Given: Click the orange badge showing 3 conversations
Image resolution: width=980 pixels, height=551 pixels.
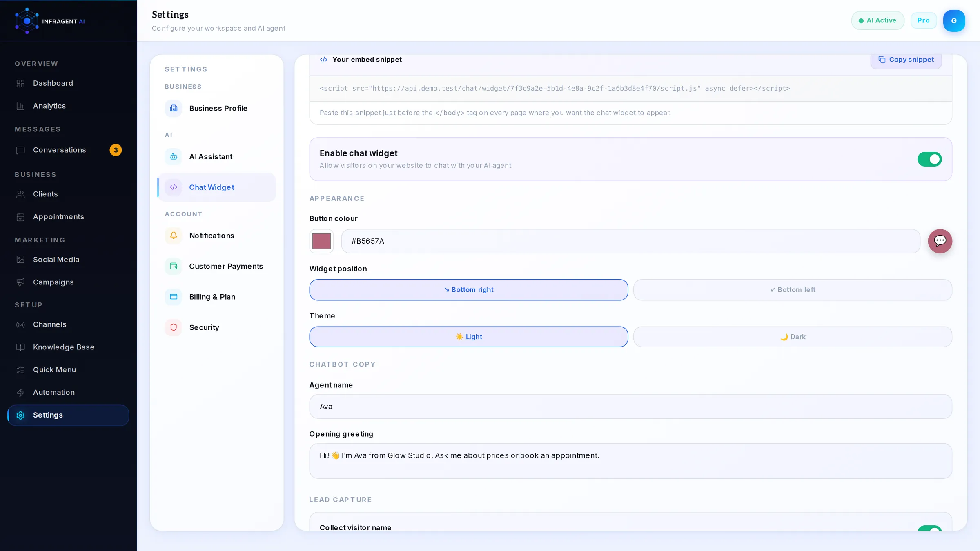Looking at the screenshot, I should click(116, 150).
